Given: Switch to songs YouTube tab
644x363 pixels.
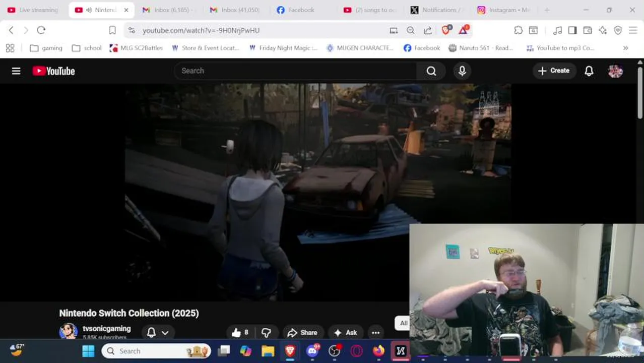Looking at the screenshot, I should point(370,10).
